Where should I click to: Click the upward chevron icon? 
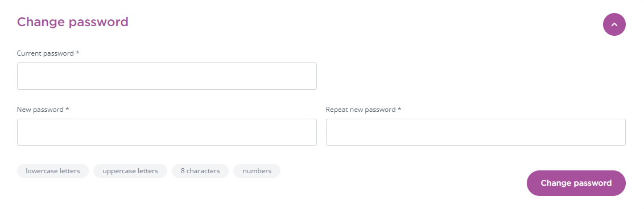click(614, 24)
